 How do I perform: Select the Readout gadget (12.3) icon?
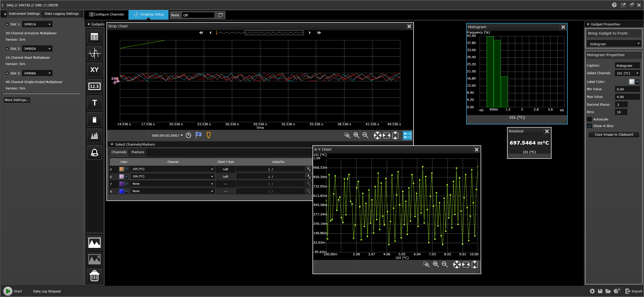pyautogui.click(x=94, y=86)
